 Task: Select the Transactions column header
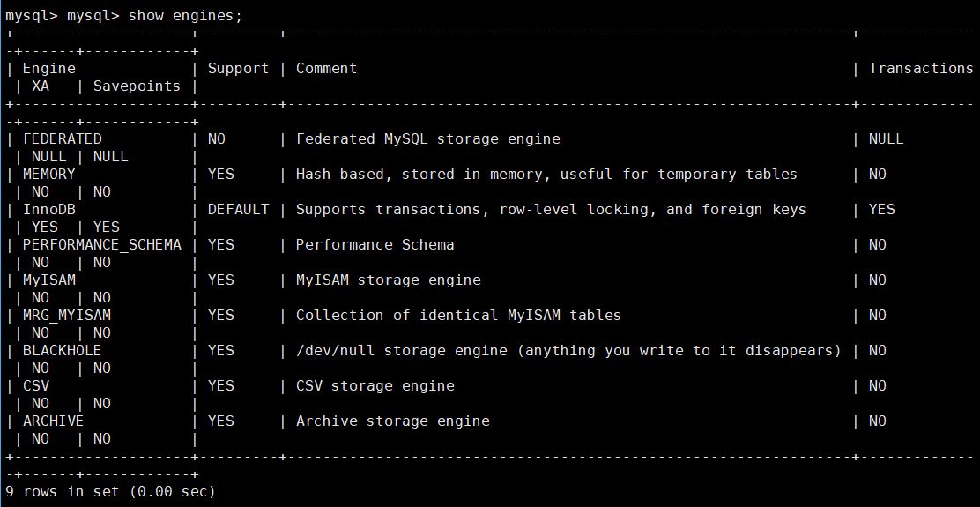point(921,68)
